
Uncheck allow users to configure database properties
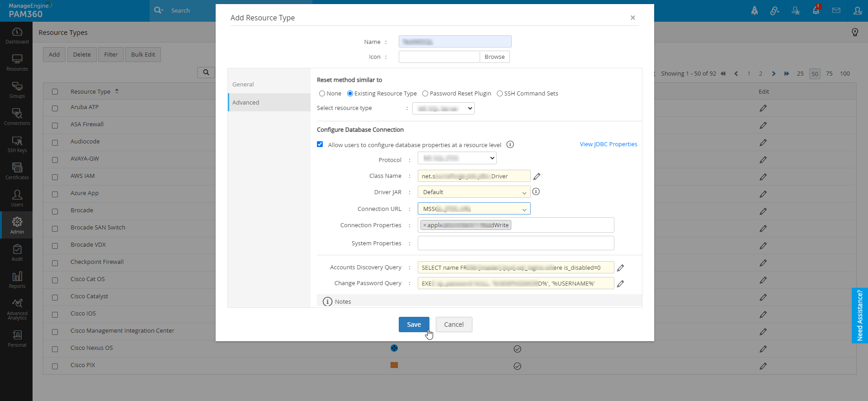[x=320, y=144]
